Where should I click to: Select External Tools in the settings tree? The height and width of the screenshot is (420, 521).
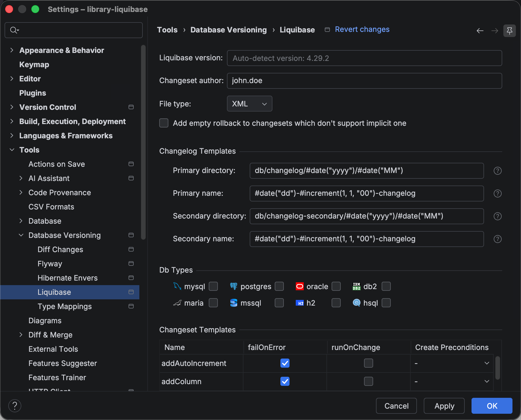point(53,349)
